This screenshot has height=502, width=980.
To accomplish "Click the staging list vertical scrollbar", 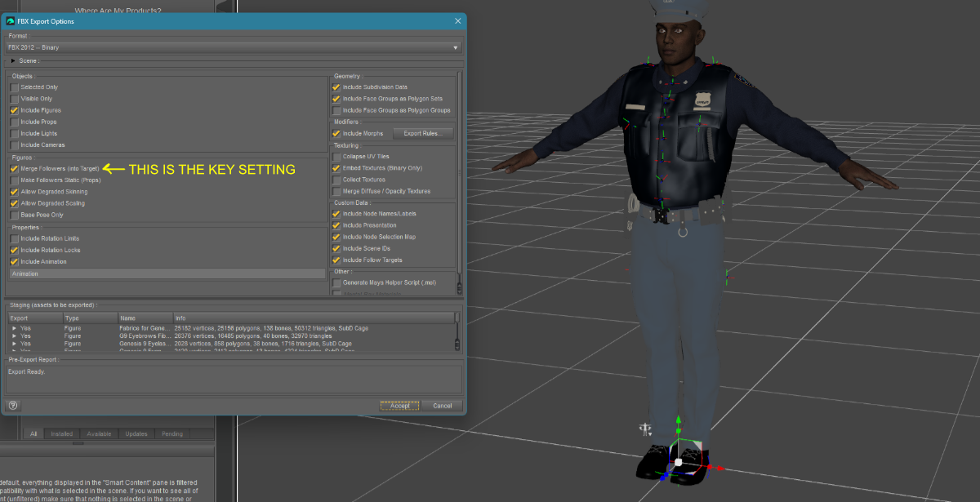I will (x=458, y=331).
